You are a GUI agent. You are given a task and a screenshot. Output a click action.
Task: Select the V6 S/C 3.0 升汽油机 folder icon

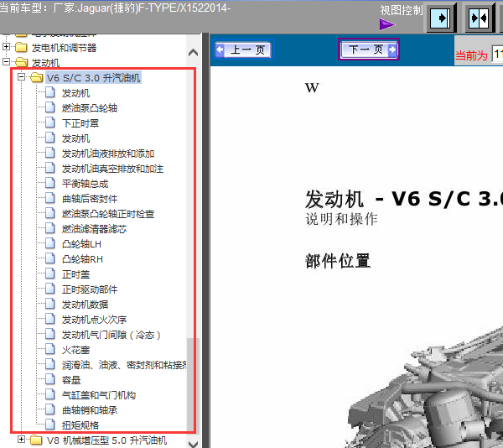coord(37,77)
